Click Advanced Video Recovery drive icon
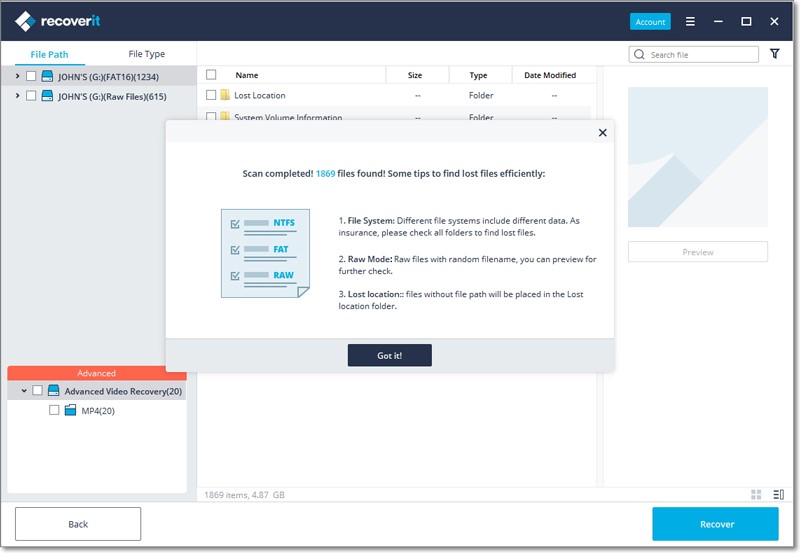The image size is (800, 553). point(54,391)
